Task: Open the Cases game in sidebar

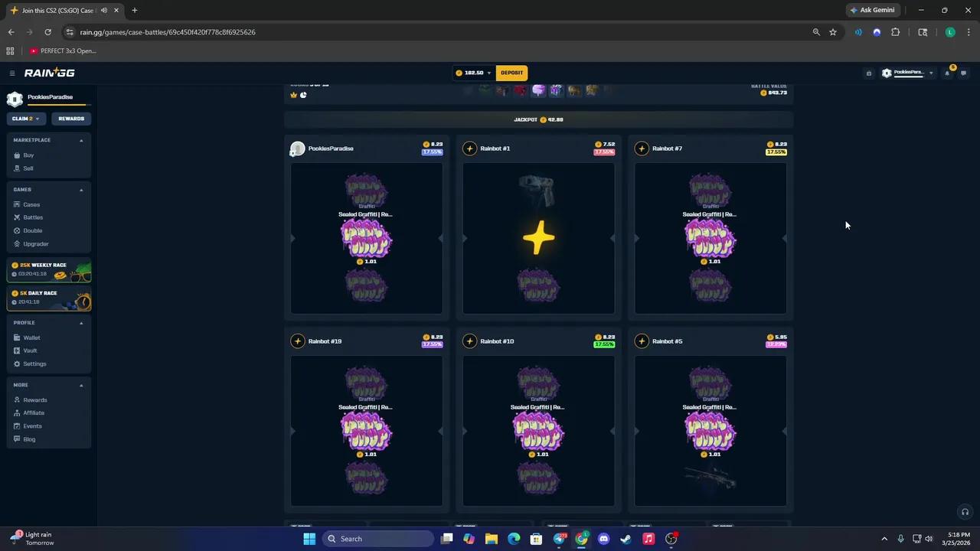Action: pyautogui.click(x=31, y=204)
